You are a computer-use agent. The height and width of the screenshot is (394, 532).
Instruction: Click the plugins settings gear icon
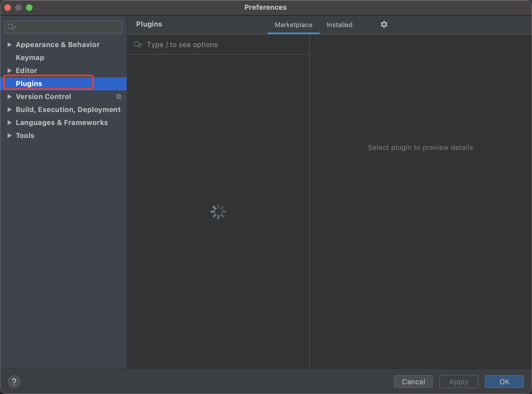(x=384, y=24)
